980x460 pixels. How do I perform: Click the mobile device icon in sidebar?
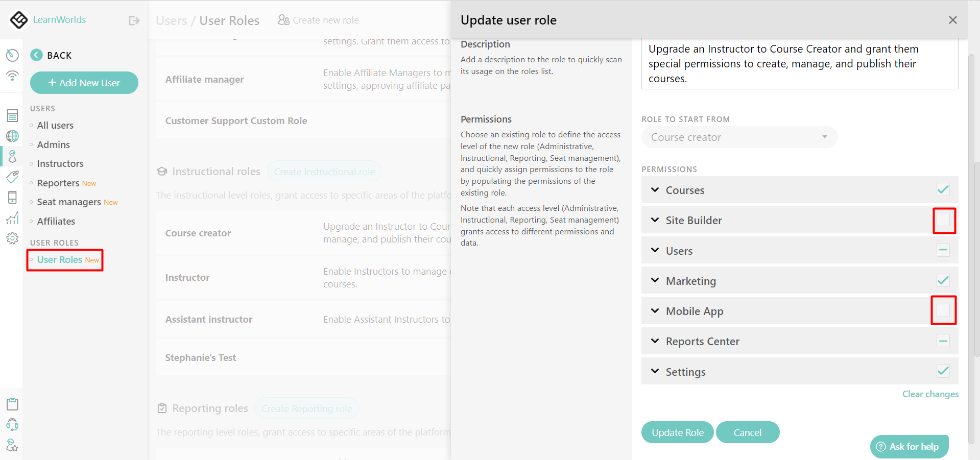(x=12, y=198)
